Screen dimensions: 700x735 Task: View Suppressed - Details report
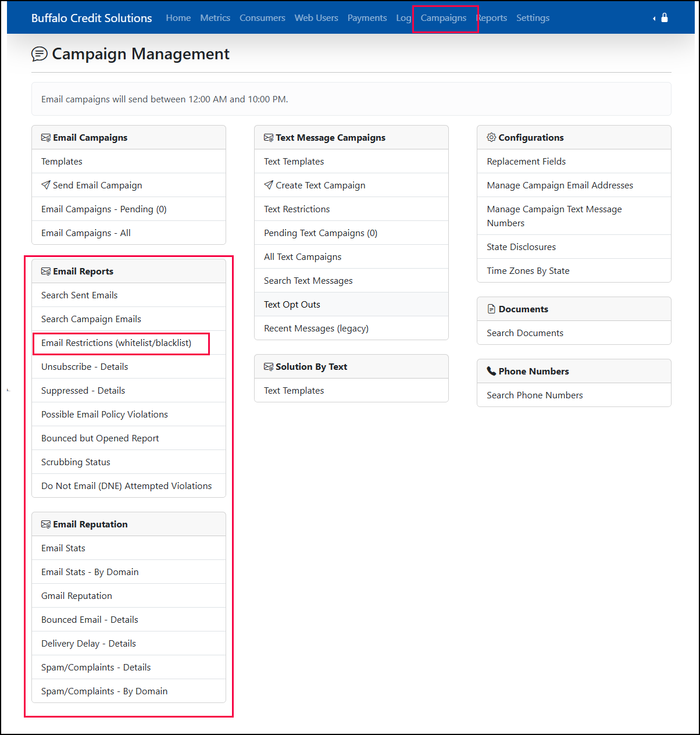click(x=128, y=391)
